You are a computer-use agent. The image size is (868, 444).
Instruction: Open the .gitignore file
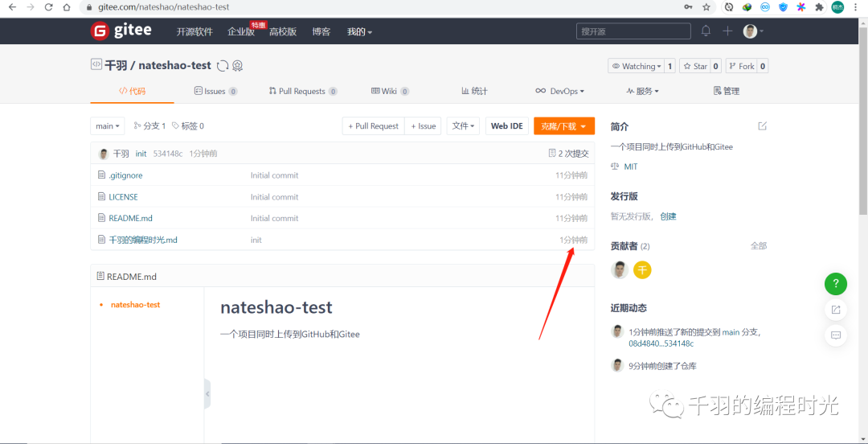point(125,175)
